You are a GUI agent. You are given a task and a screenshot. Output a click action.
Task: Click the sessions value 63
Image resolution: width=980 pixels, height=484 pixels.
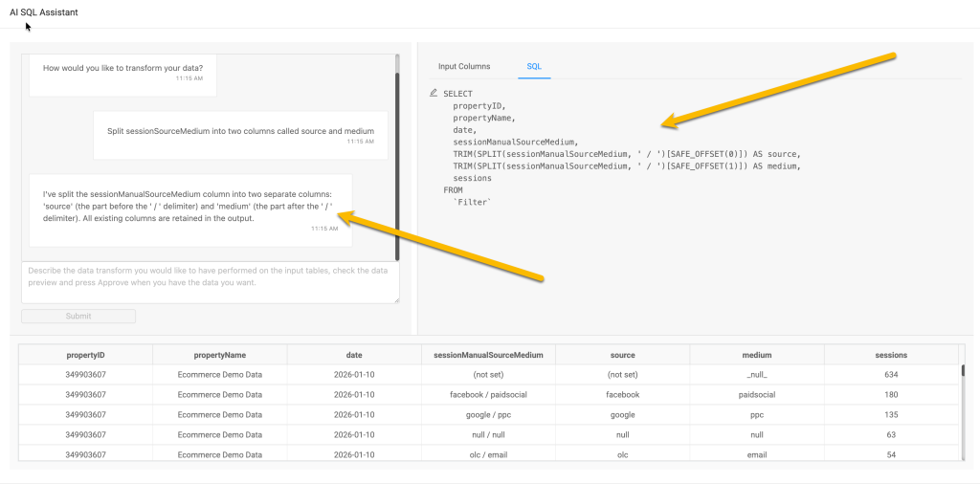(x=891, y=434)
